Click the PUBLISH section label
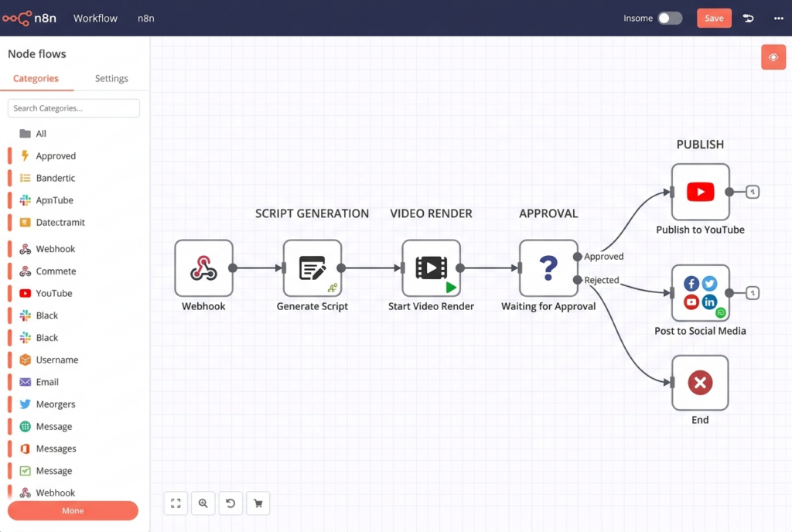The height and width of the screenshot is (532, 792). (x=700, y=145)
